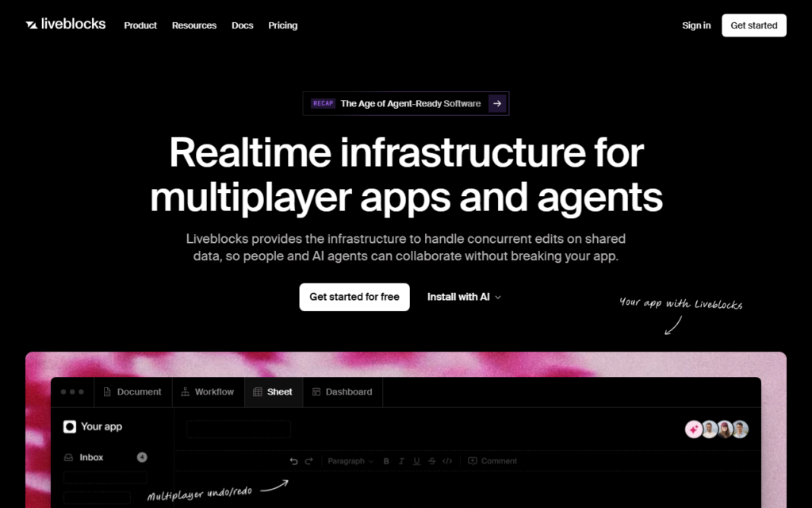Click the Your app logo icon
This screenshot has height=508, width=812.
70,426
